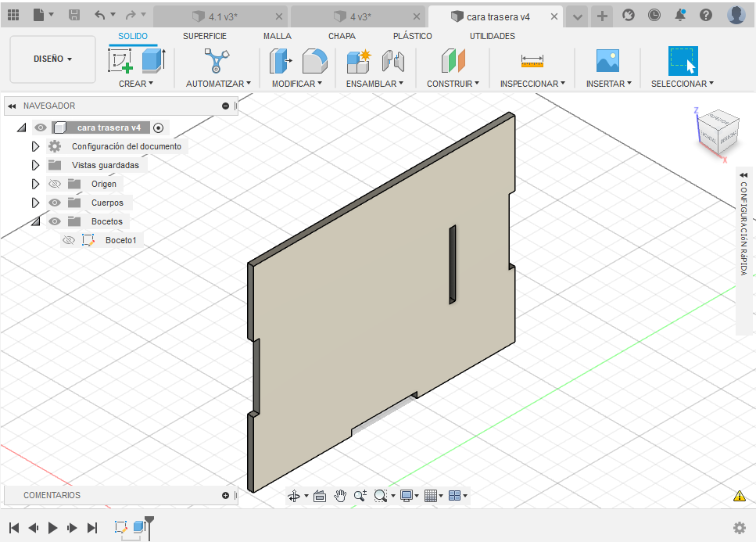Select the Measure tool icon
756x542 pixels.
coord(532,61)
